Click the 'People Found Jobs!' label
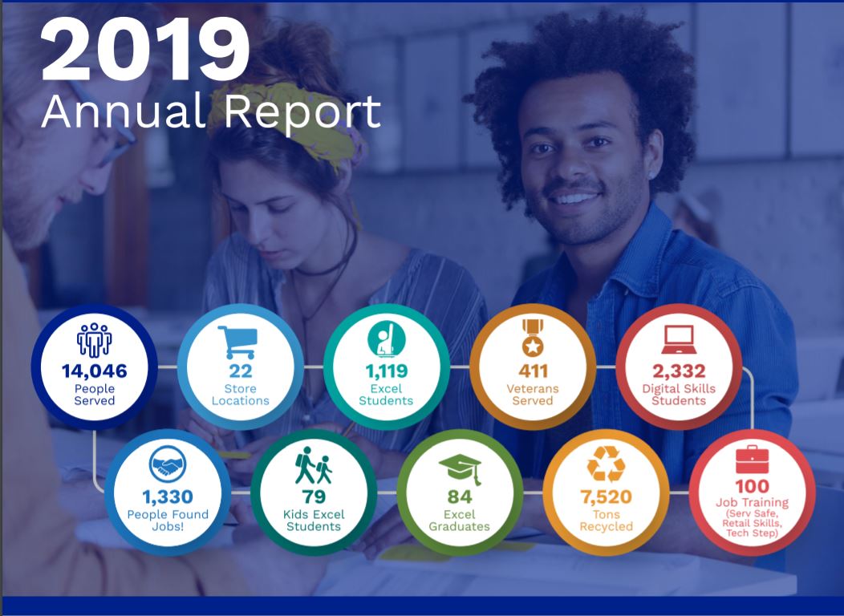The width and height of the screenshot is (844, 616). [x=168, y=521]
